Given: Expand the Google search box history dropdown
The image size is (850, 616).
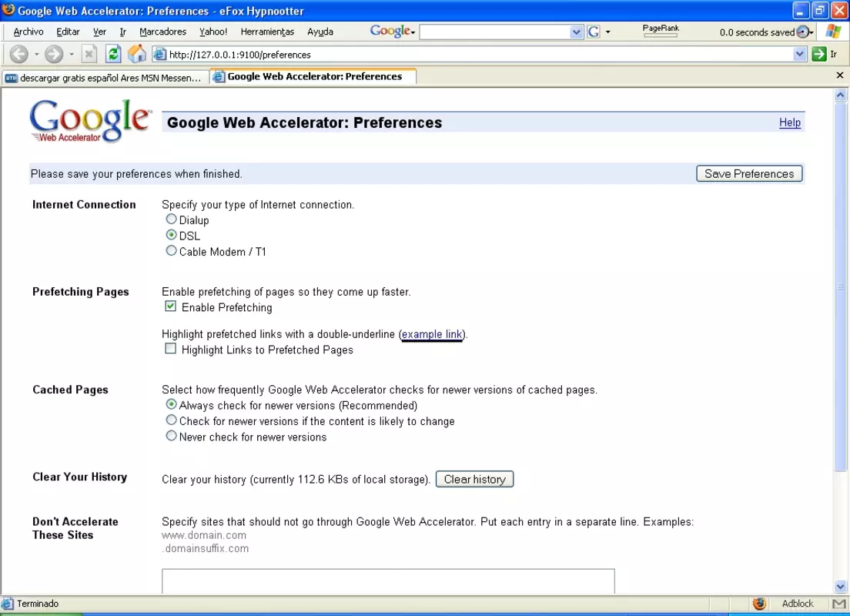Looking at the screenshot, I should [577, 32].
